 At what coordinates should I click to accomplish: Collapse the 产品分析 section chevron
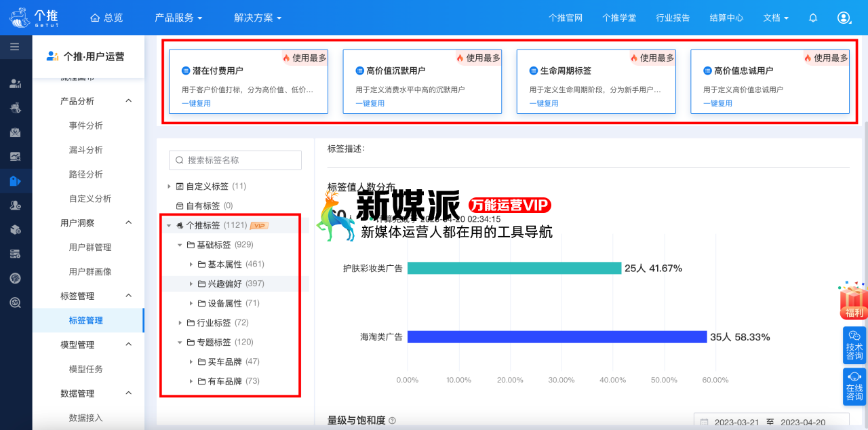click(x=129, y=101)
